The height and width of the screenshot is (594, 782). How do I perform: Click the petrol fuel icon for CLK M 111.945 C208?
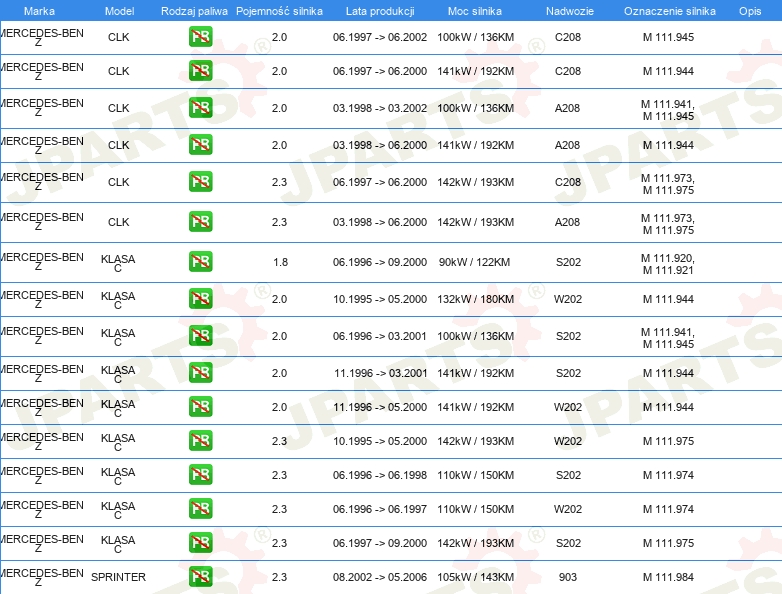coord(200,37)
